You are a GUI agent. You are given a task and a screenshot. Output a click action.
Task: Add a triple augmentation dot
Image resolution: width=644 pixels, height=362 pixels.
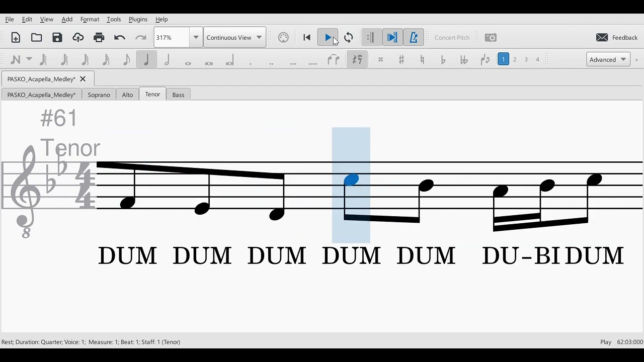(x=293, y=63)
